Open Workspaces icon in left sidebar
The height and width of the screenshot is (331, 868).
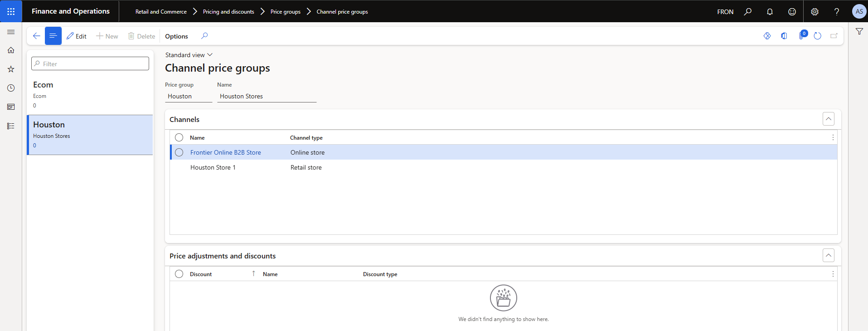(11, 107)
